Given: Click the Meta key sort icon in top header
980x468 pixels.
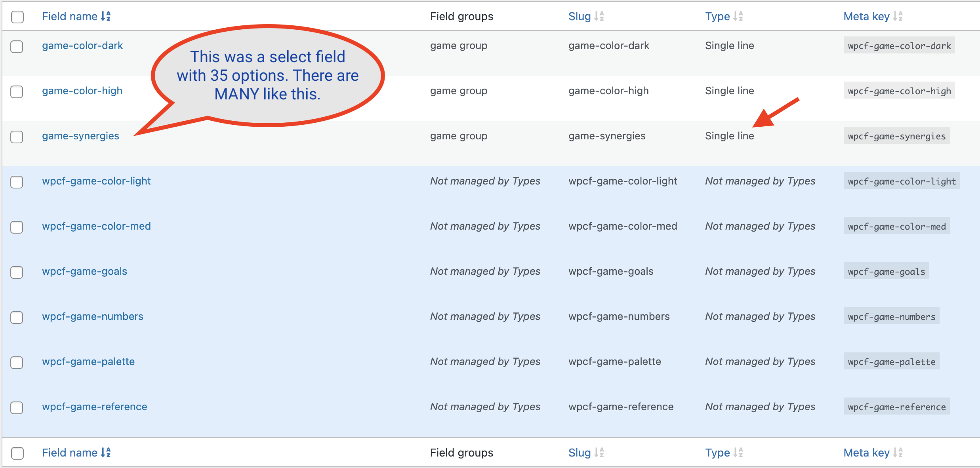Looking at the screenshot, I should [x=898, y=16].
